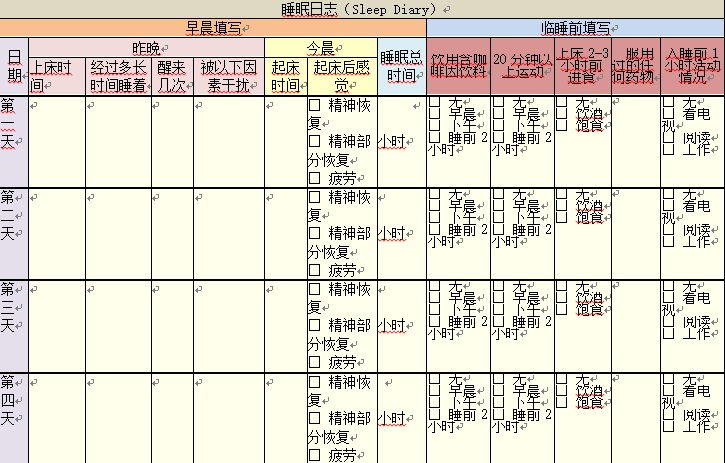
Task: Check 疲劳 box for 第四天
Action: click(314, 455)
